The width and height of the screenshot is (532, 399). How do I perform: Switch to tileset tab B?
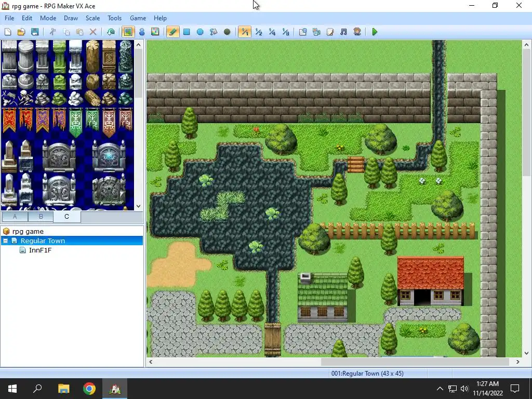pyautogui.click(x=41, y=217)
